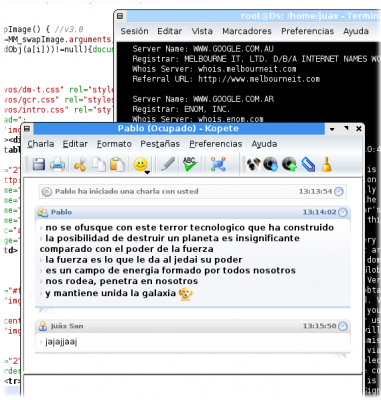This screenshot has height=400, width=381.
Task: Open the Ayuda menu in Terminal window
Action: click(x=356, y=31)
